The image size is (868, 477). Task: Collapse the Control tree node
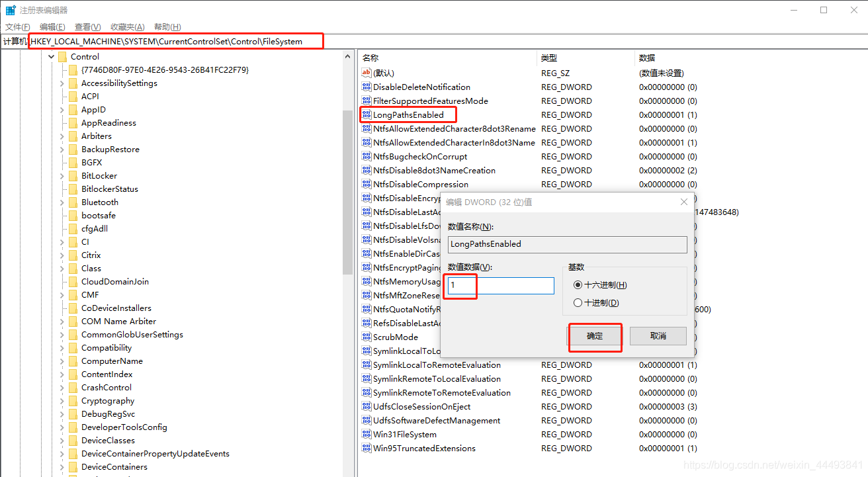(51, 56)
